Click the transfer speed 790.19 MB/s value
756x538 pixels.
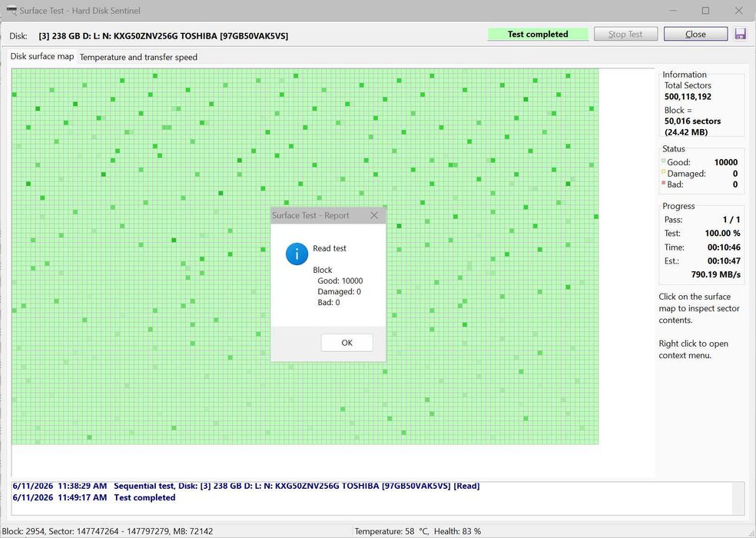click(715, 274)
